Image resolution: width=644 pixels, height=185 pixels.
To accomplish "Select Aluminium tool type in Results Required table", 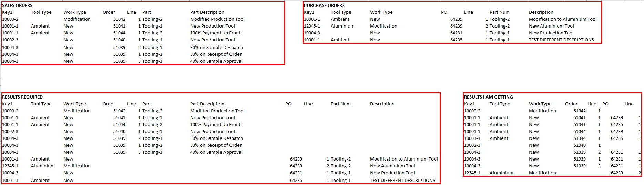I will [43, 166].
